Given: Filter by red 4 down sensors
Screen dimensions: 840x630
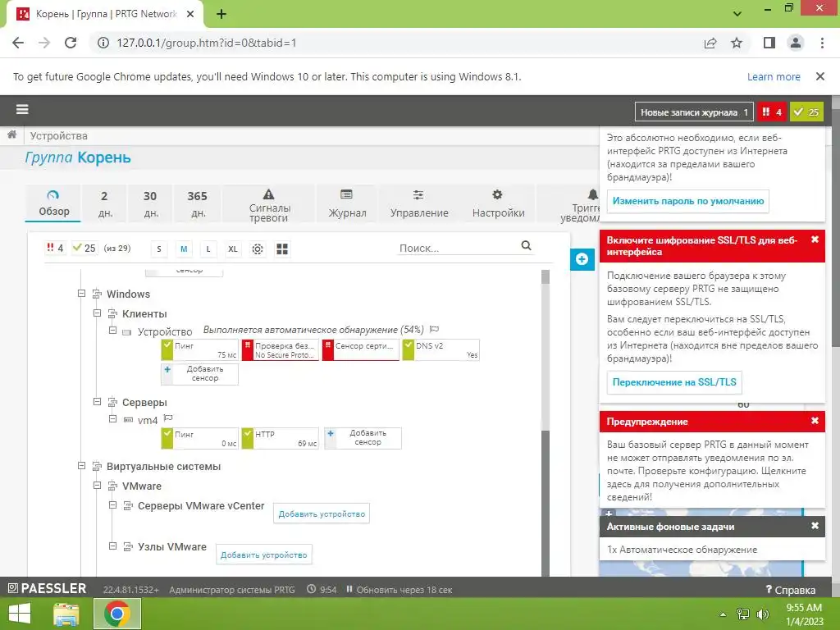Looking at the screenshot, I should coord(55,248).
